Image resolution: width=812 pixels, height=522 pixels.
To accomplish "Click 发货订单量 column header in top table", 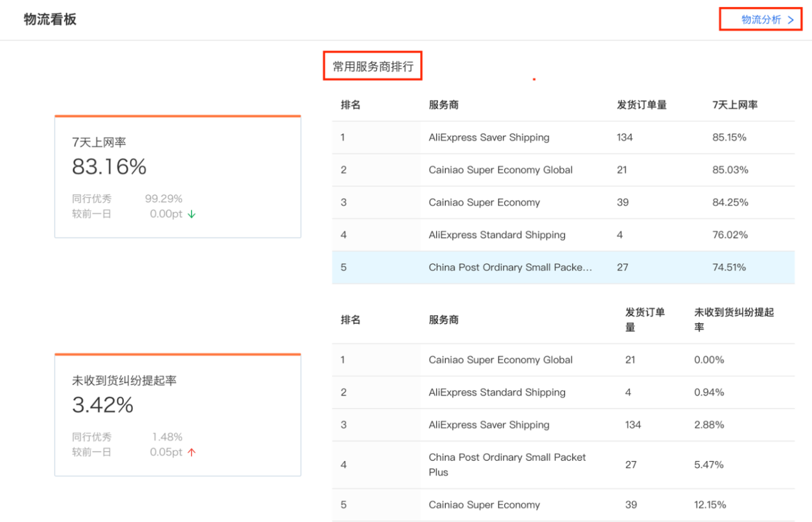I will (641, 105).
